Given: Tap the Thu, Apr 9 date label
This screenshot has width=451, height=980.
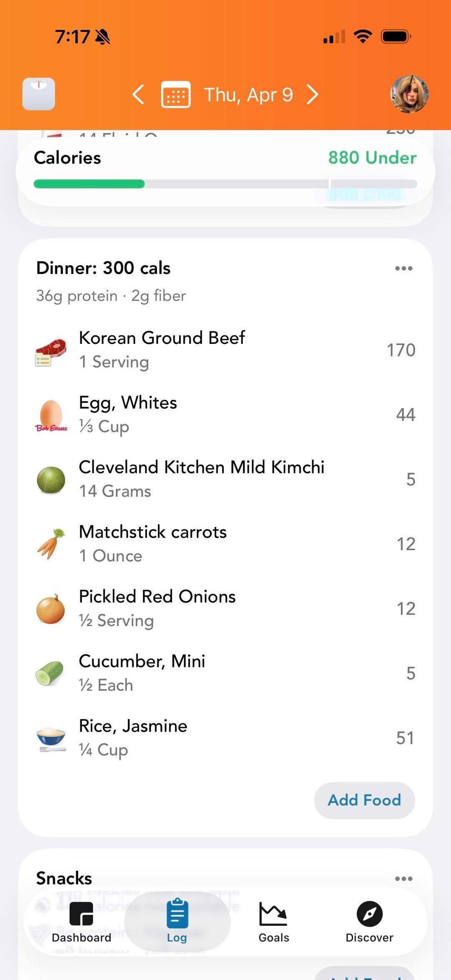Looking at the screenshot, I should (248, 95).
